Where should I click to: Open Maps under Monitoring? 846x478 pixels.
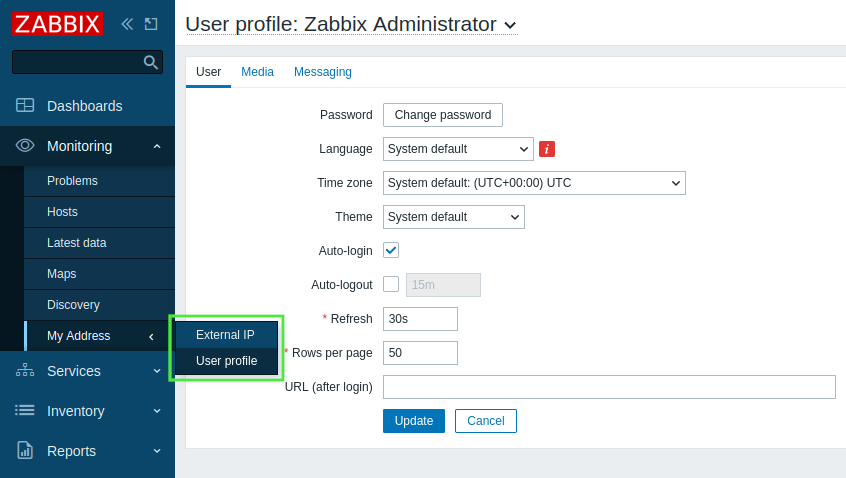coord(99,274)
